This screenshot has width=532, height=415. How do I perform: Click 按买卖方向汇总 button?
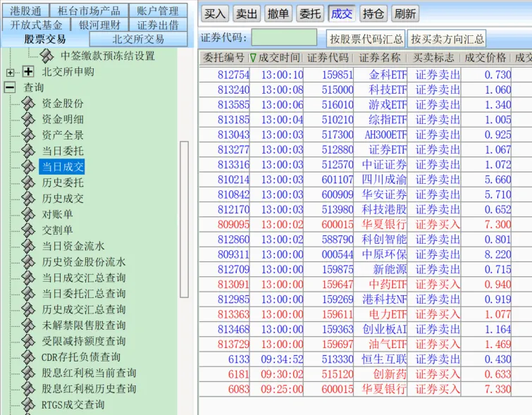point(447,39)
